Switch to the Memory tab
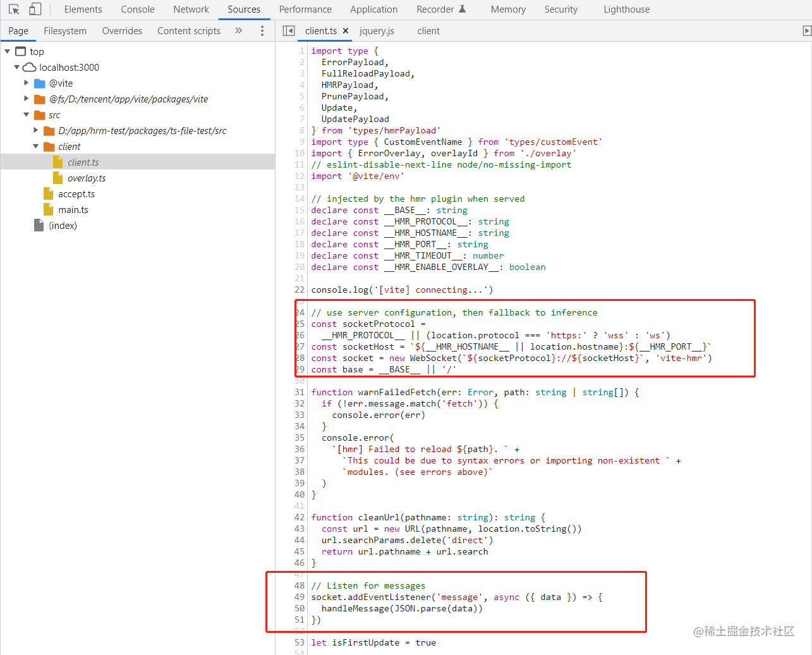 click(508, 9)
